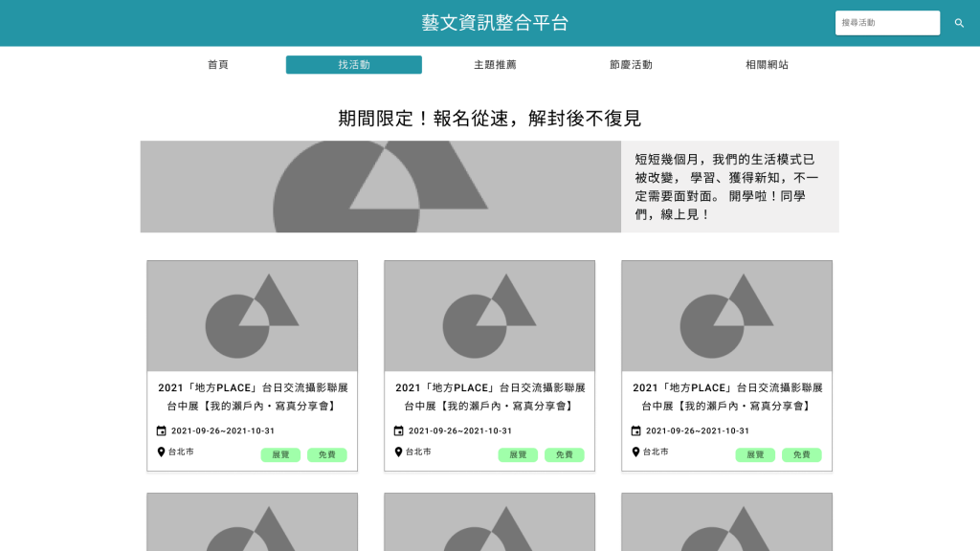
Task: Open first event card thumbnail image
Action: pyautogui.click(x=253, y=316)
